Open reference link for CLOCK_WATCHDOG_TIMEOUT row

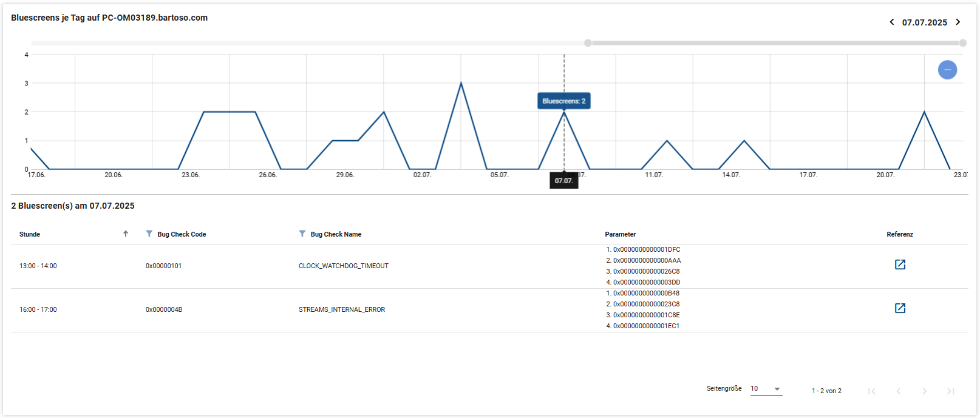click(x=900, y=265)
